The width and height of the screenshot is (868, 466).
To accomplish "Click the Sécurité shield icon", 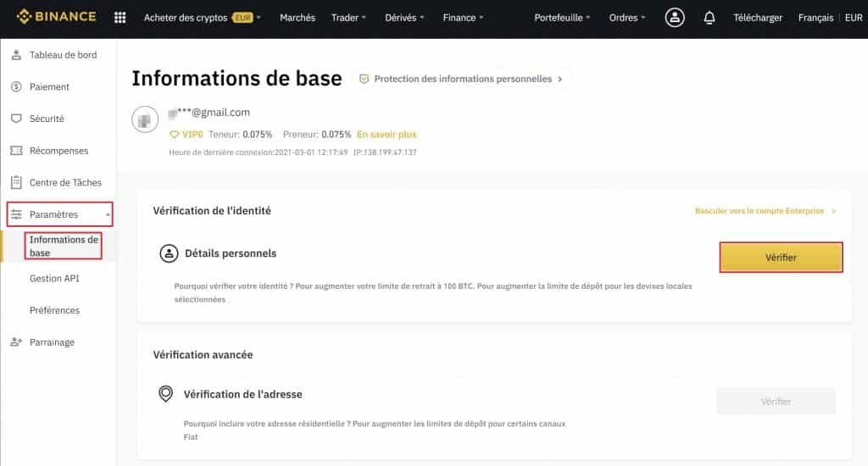I will (x=16, y=119).
